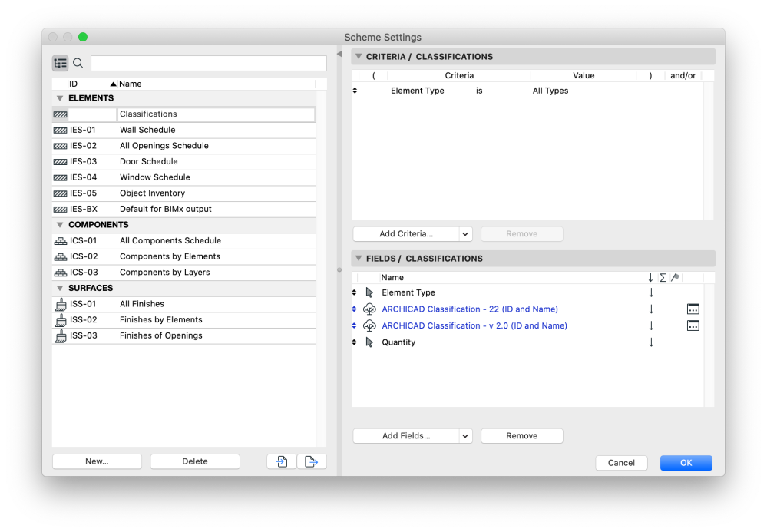Image resolution: width=767 pixels, height=532 pixels.
Task: Click the ISS-01 surface brush icon
Action: point(61,304)
